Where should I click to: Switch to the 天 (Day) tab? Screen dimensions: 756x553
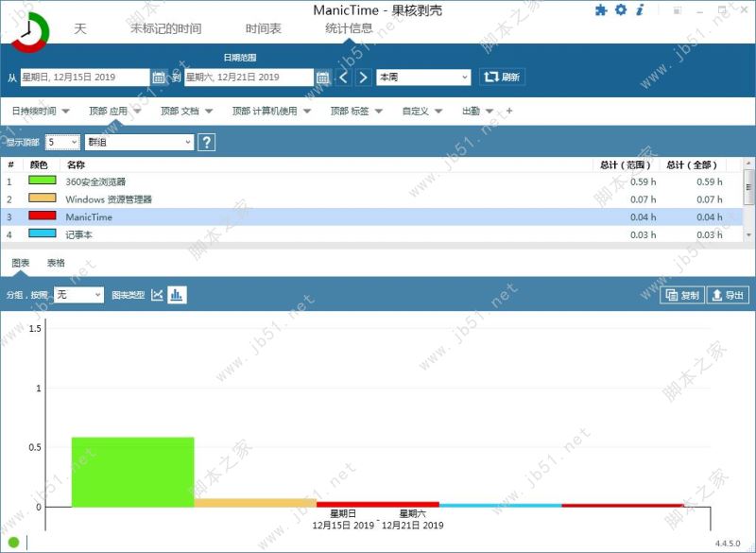click(80, 28)
